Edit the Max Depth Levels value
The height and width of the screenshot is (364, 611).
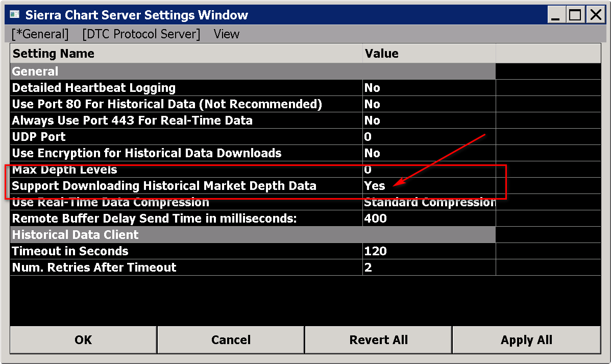pyautogui.click(x=429, y=169)
